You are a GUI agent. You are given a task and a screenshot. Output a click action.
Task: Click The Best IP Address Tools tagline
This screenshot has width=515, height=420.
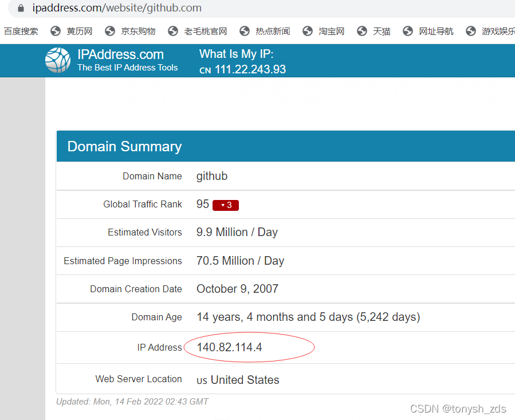click(127, 68)
